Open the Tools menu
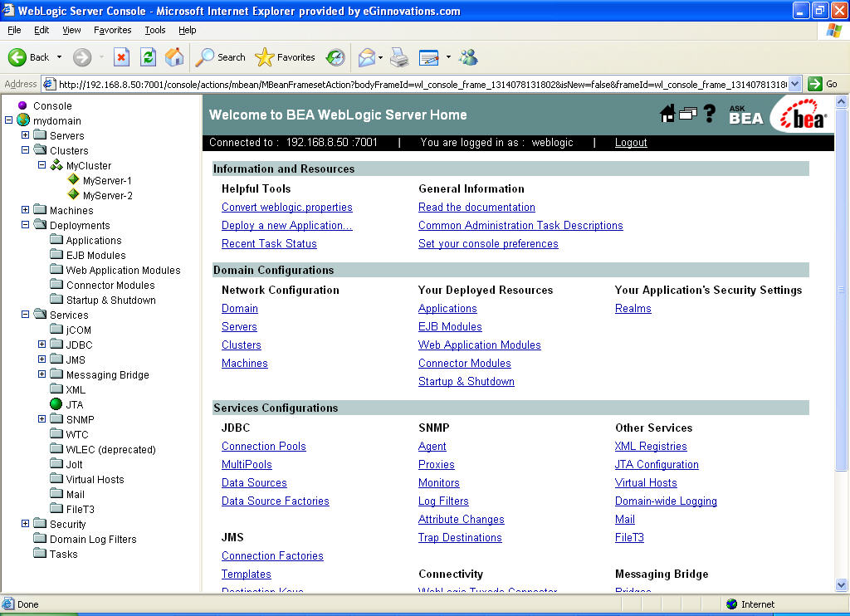This screenshot has width=850, height=616. pos(154,30)
